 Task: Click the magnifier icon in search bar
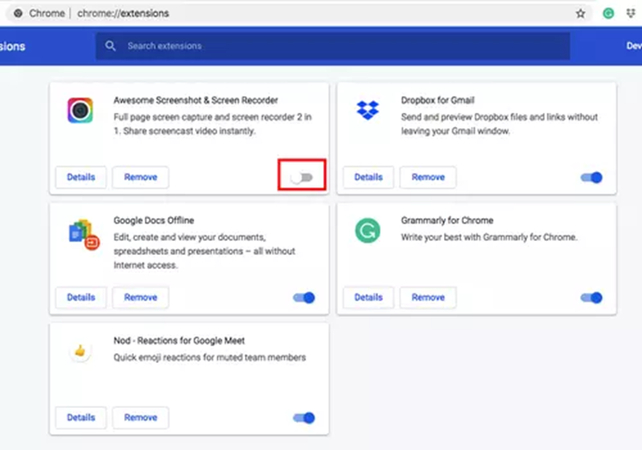pyautogui.click(x=110, y=46)
